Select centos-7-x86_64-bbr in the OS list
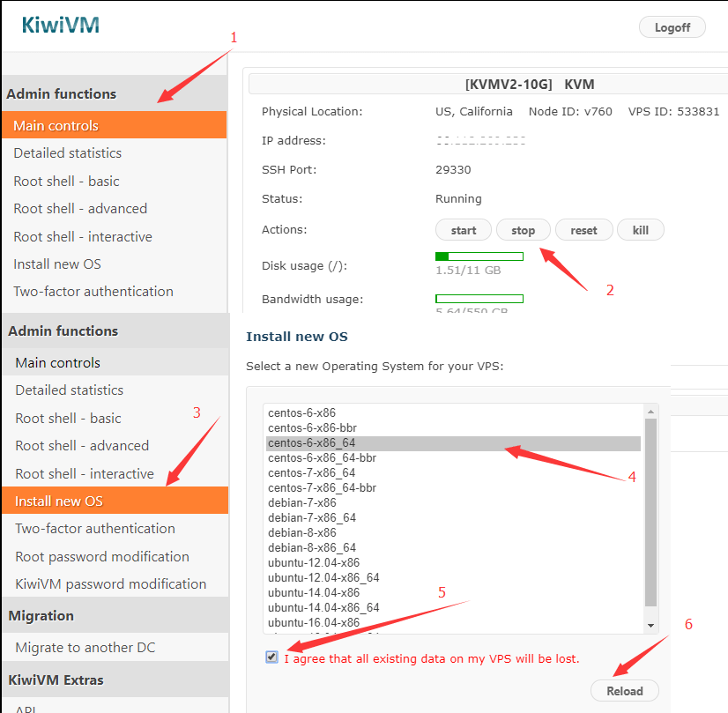This screenshot has height=713, width=728. [453, 488]
